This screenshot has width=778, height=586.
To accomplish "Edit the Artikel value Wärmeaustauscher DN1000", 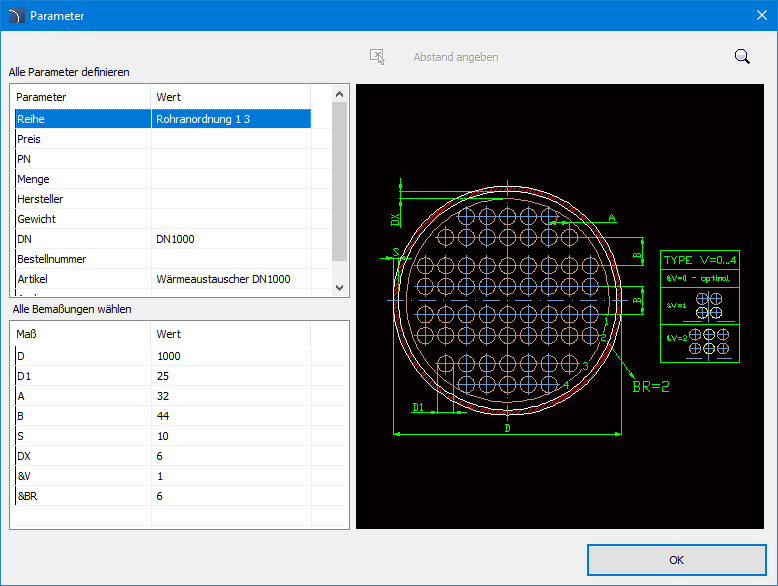I will [x=230, y=279].
